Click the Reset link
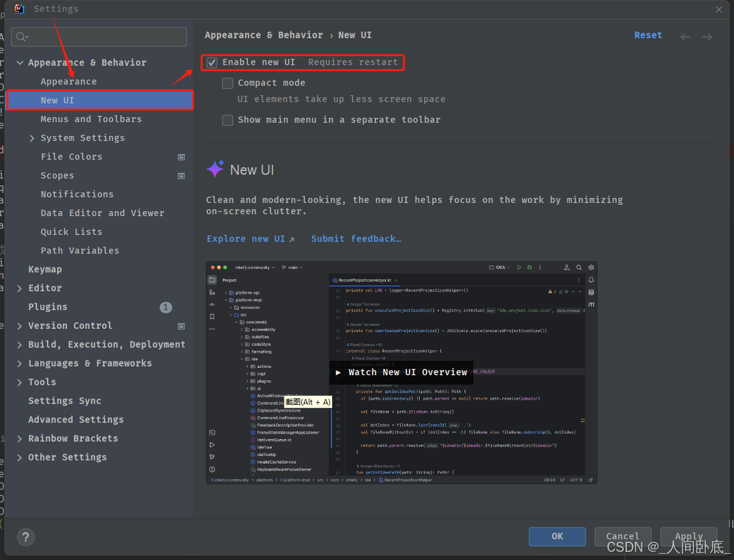734x560 pixels. (648, 35)
